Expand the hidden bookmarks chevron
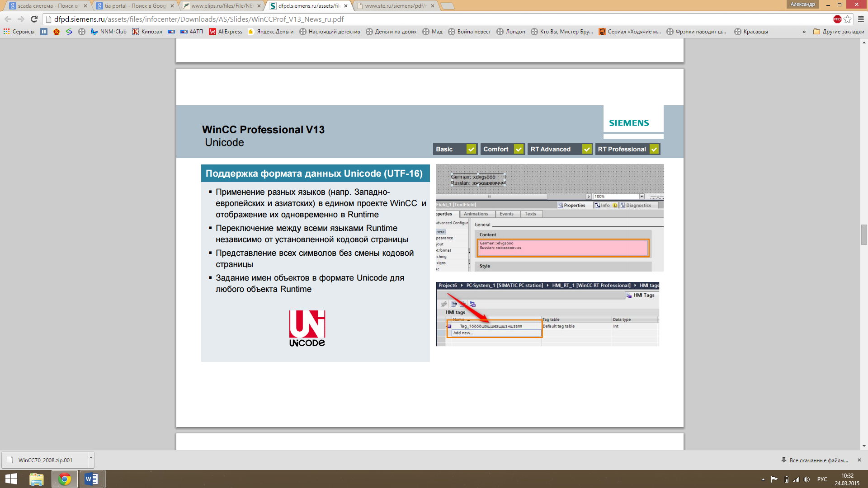Viewport: 868px width, 488px height. tap(804, 32)
